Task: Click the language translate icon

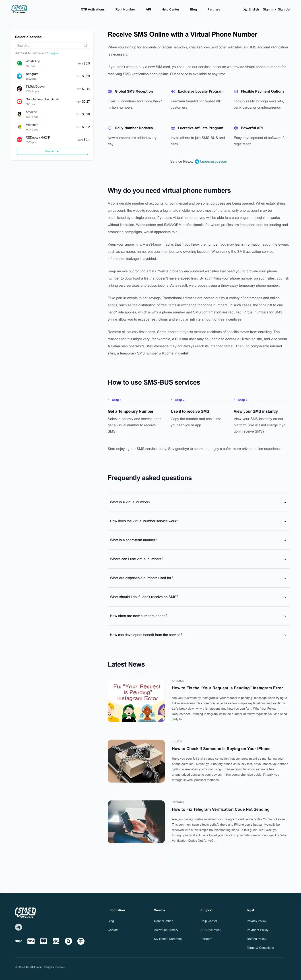Action: 245,10
